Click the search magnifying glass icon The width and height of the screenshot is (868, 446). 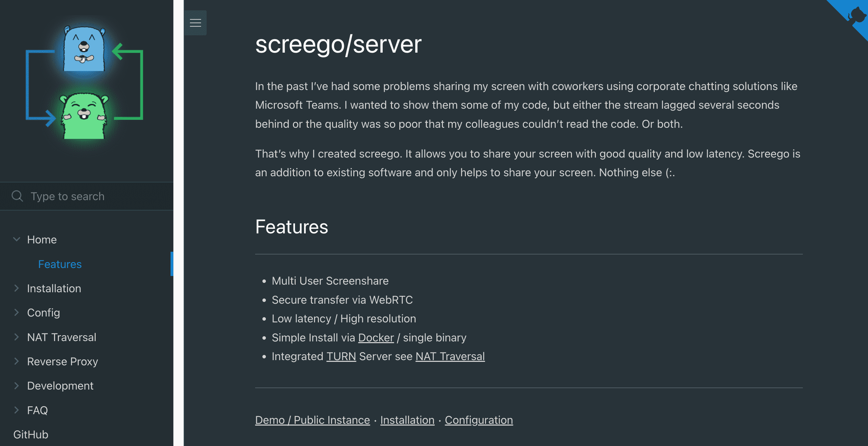(x=17, y=196)
